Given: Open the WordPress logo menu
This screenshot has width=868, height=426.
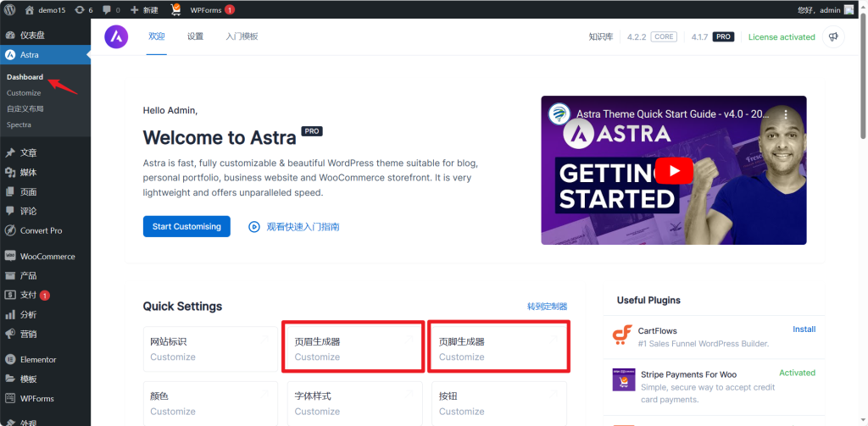Looking at the screenshot, I should click(x=10, y=10).
